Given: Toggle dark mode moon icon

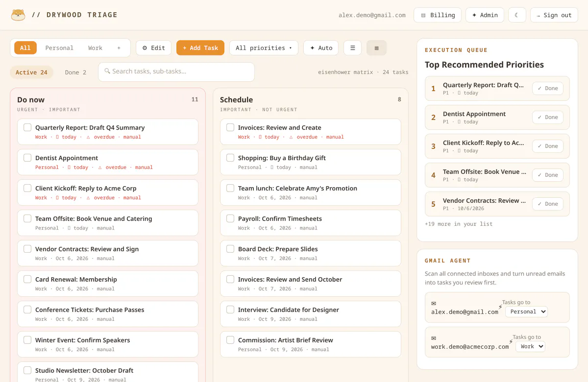Looking at the screenshot, I should (x=517, y=15).
